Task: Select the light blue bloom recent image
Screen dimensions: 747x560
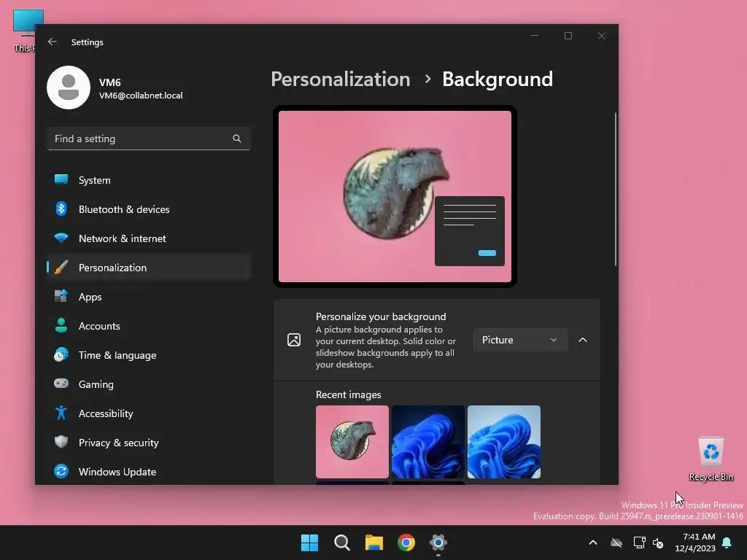Action: click(504, 441)
